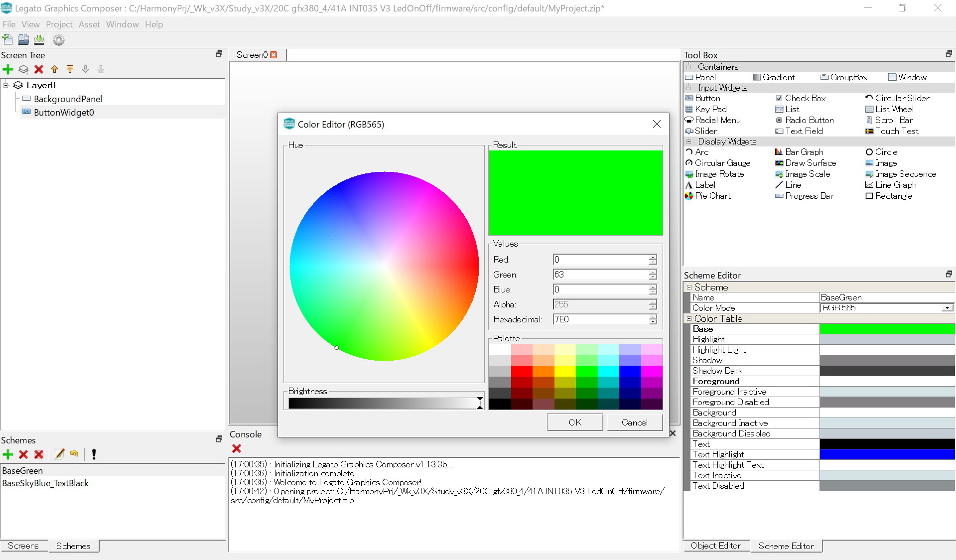
Task: Select the Circular Gauge widget tool
Action: click(x=722, y=163)
